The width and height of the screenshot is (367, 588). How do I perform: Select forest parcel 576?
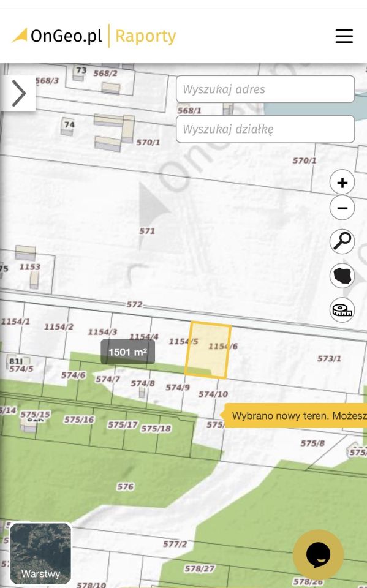tap(125, 487)
